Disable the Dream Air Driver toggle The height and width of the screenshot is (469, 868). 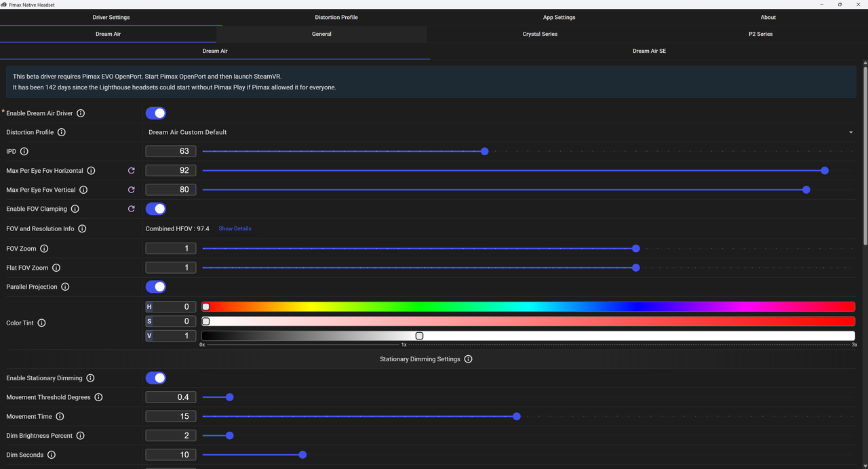pyautogui.click(x=156, y=113)
